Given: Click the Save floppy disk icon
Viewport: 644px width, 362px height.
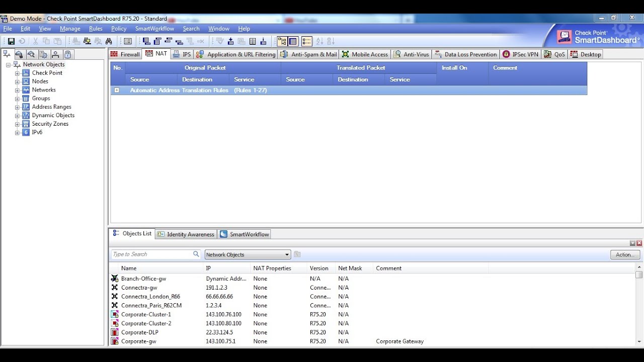Looking at the screenshot, I should point(11,41).
